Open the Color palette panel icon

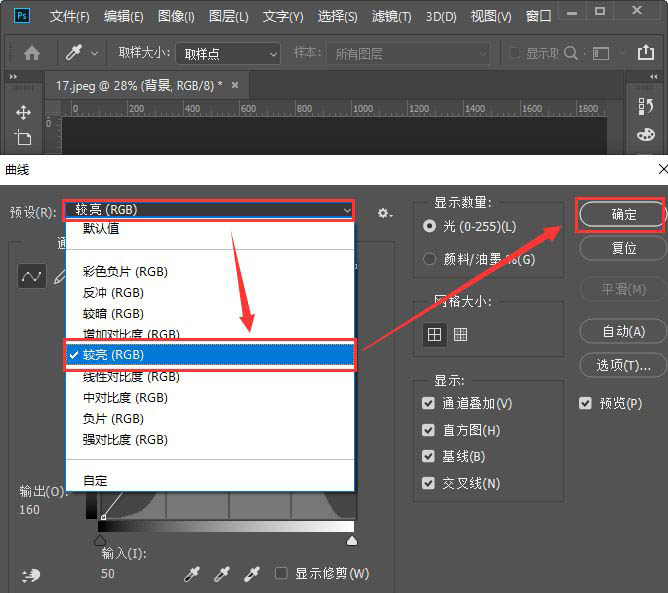coord(646,135)
